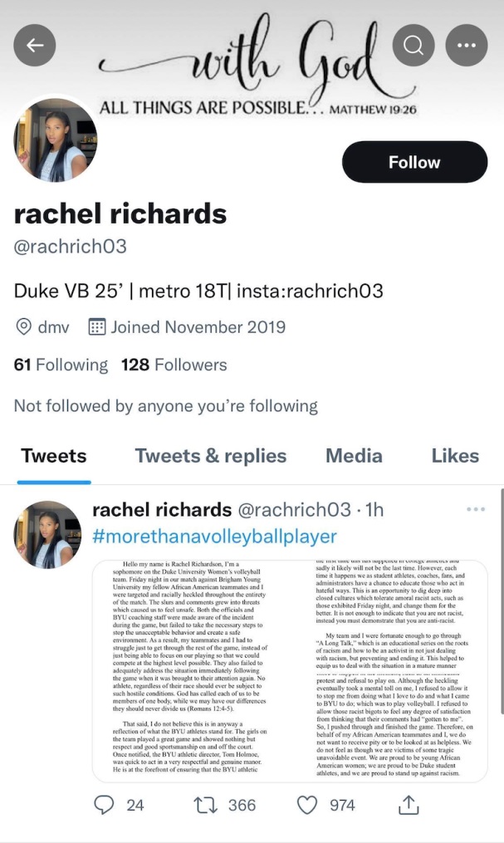Image resolution: width=504 pixels, height=843 pixels.
Task: Retweet the post using the retweet icon
Action: [x=205, y=805]
